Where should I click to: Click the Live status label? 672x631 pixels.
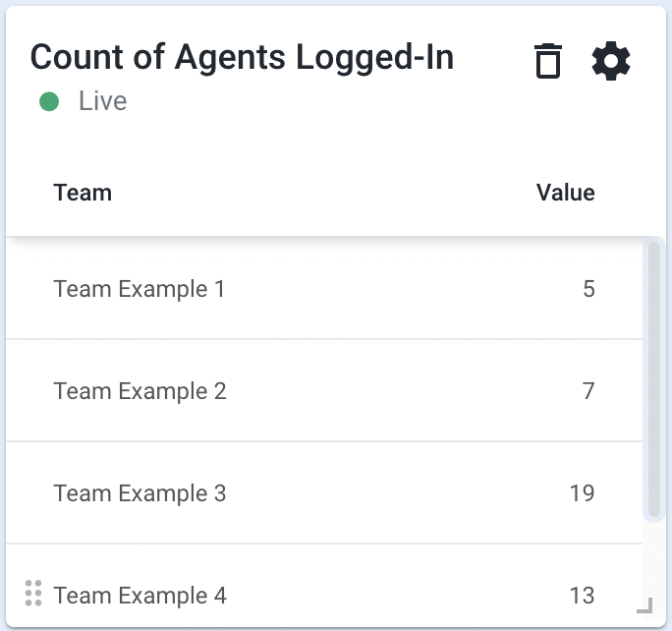(x=103, y=101)
